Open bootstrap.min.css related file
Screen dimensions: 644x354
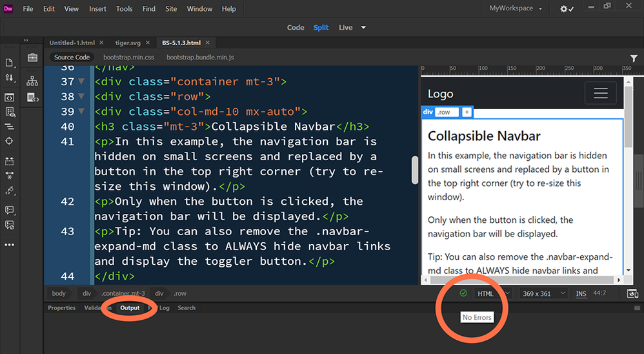(128, 57)
